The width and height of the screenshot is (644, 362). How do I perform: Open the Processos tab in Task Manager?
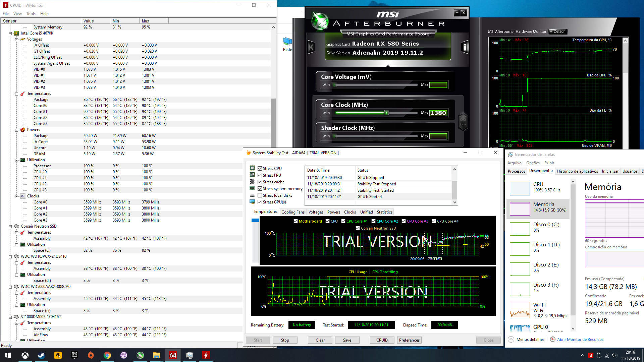(x=517, y=171)
